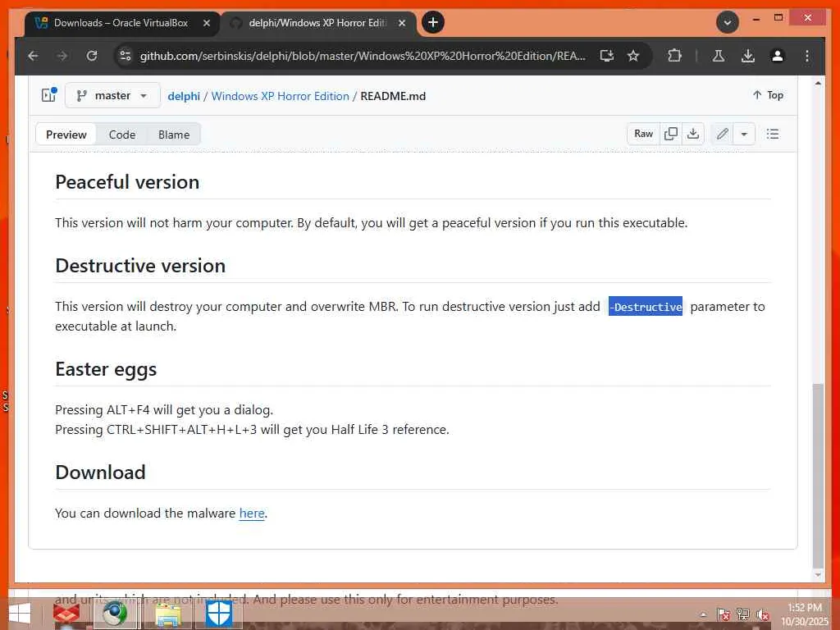The width and height of the screenshot is (840, 630).
Task: Open the taskbar clock and date
Action: [805, 614]
